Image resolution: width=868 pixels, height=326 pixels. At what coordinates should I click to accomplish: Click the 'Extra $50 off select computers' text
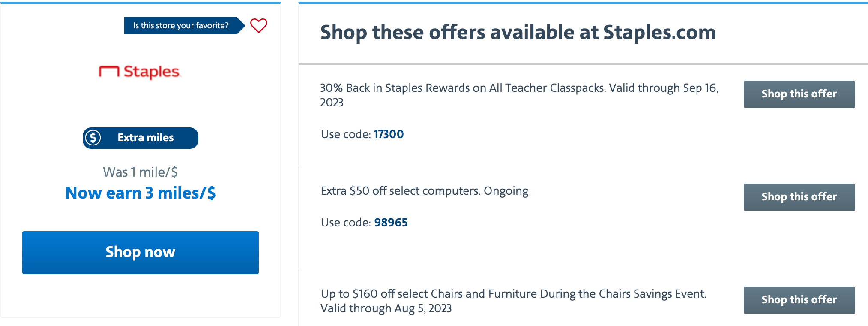tap(400, 191)
